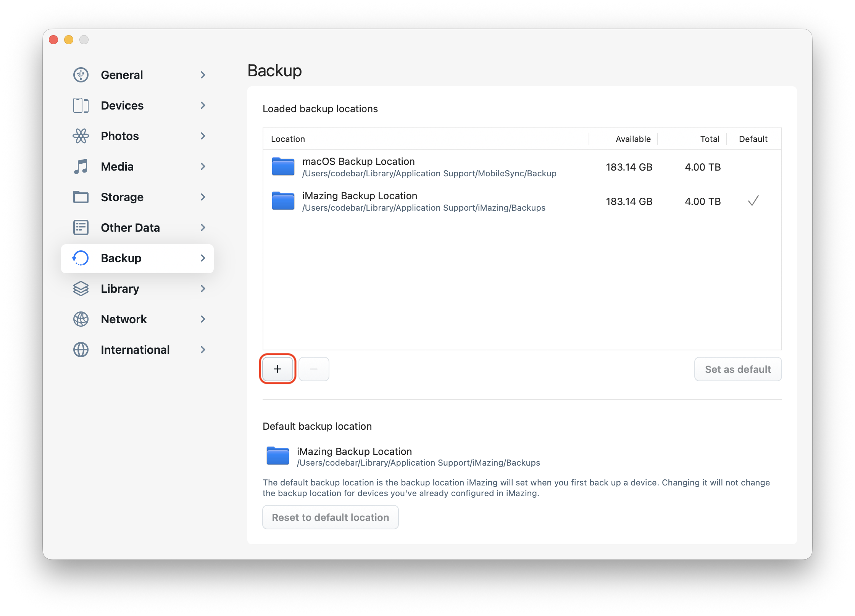Click the Network globe icon

pos(81,319)
